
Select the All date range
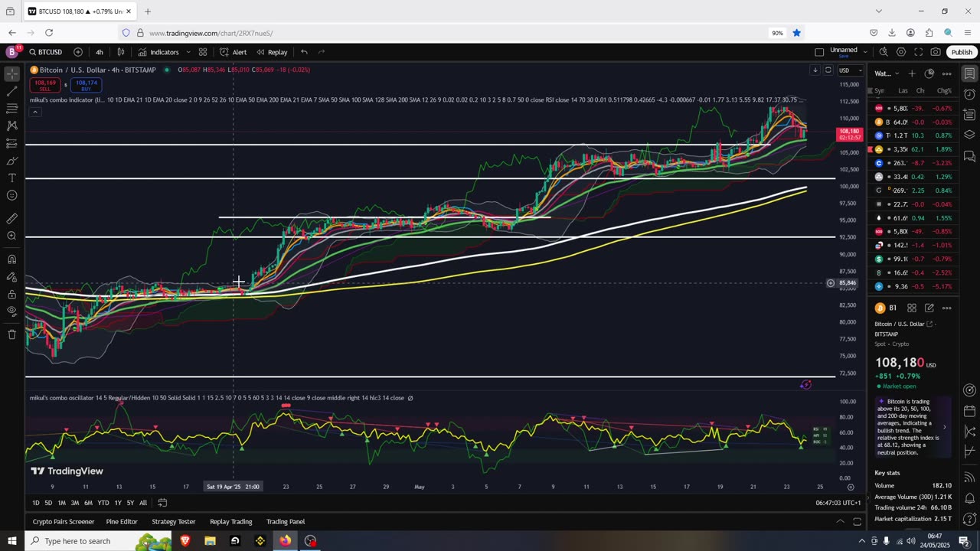[143, 503]
